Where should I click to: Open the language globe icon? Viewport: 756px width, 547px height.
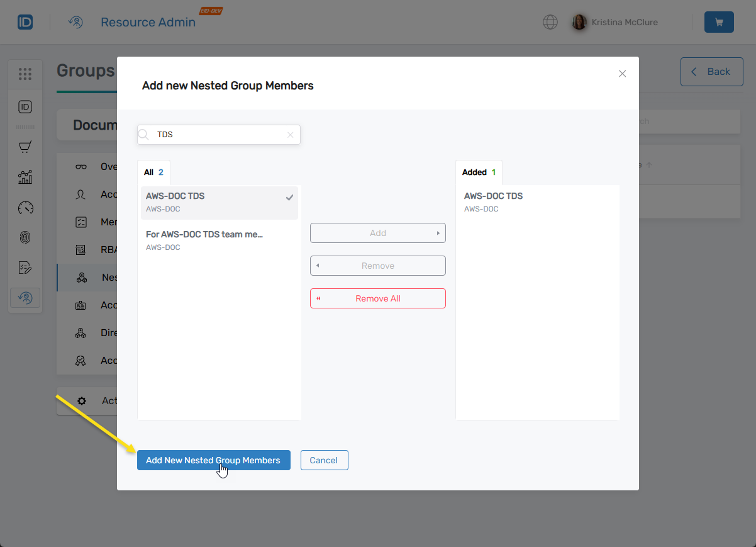point(550,22)
